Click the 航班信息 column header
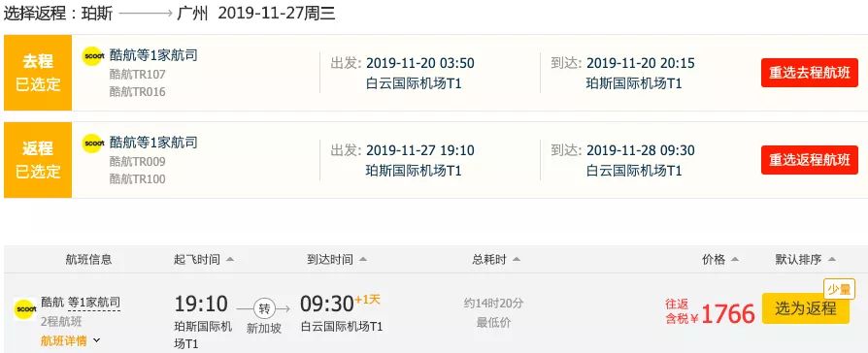This screenshot has width=868, height=353. click(x=88, y=259)
